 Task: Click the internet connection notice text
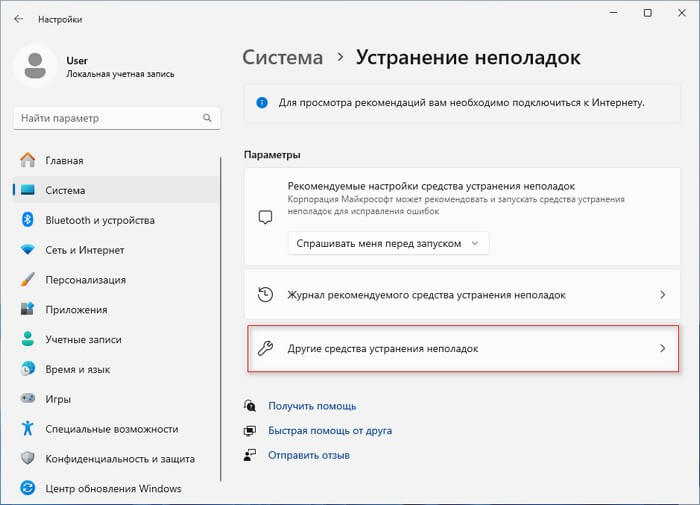pos(462,103)
